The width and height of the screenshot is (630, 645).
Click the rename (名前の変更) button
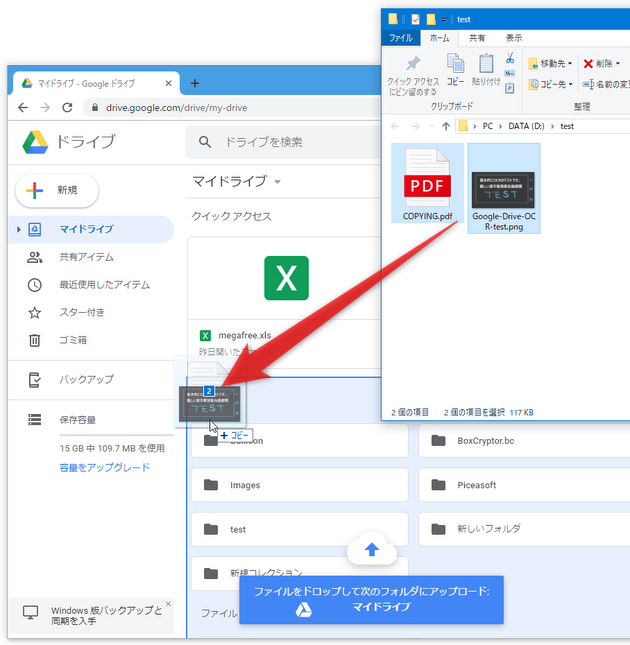coord(606,84)
